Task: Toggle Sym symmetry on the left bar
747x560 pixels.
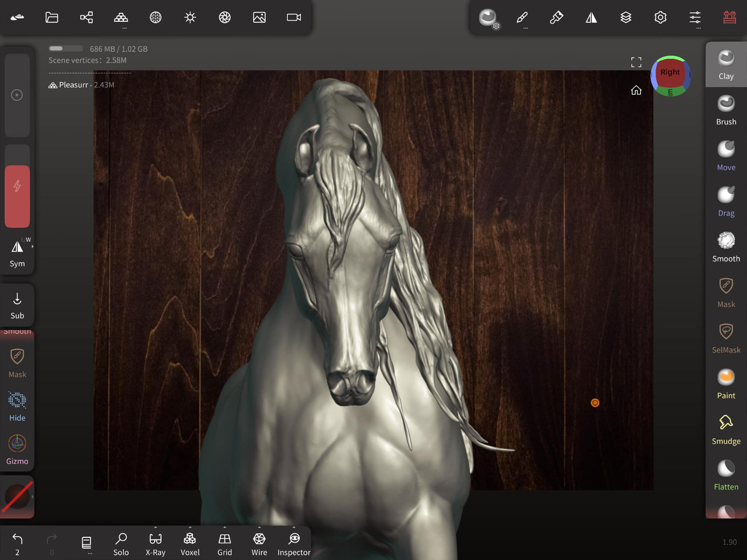Action: 17,253
